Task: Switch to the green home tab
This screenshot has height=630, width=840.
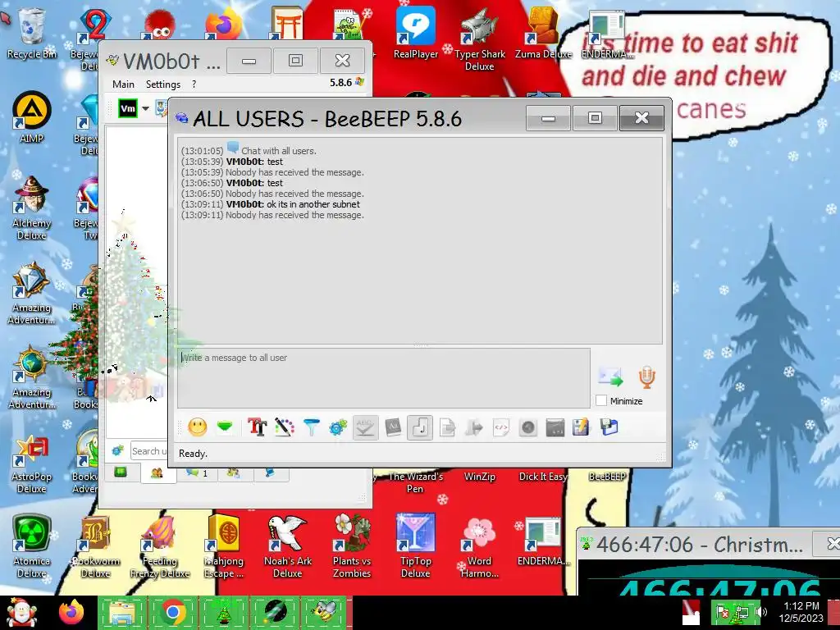Action: tap(121, 472)
